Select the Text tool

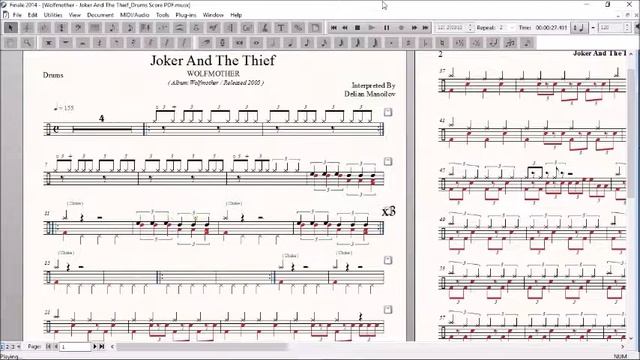281,28
